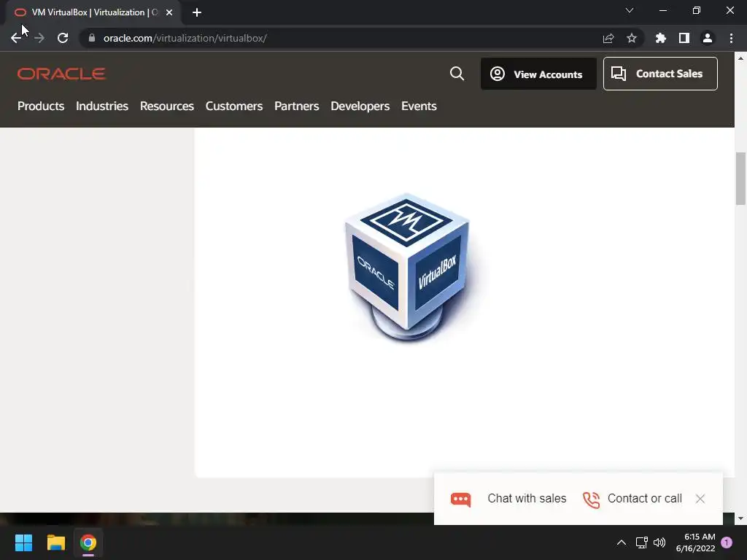Show hidden system tray icons
Screen dimensions: 747x560
tap(622, 542)
